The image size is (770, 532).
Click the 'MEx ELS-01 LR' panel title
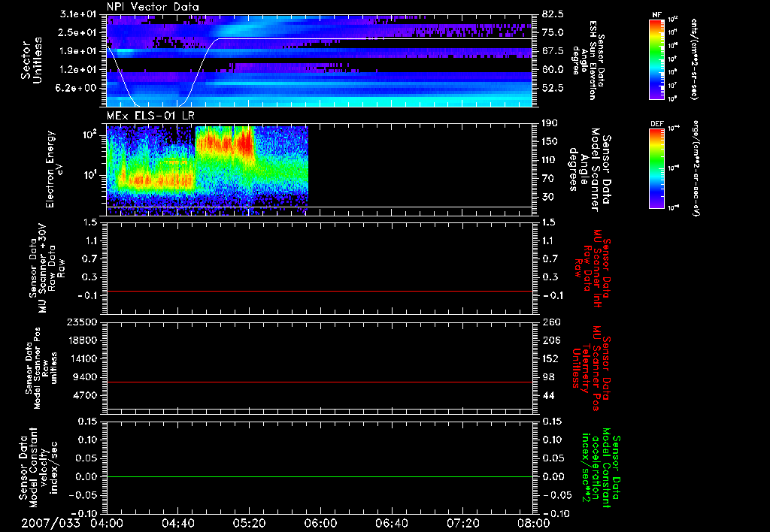click(x=150, y=116)
